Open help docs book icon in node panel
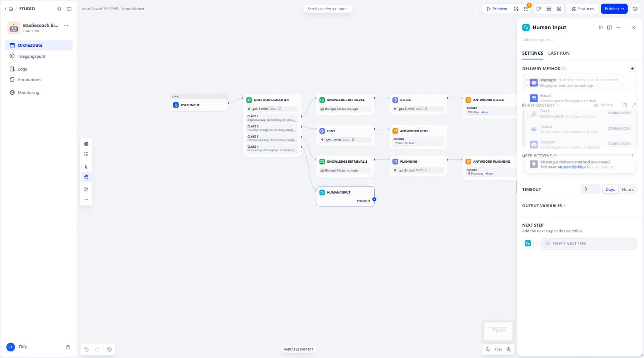The image size is (644, 358). 610,27
